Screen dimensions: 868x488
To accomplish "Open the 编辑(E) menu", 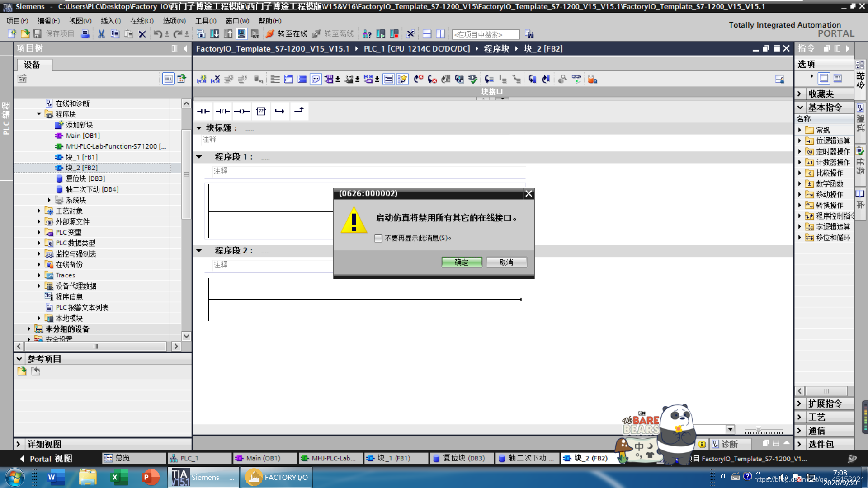I will coord(48,21).
